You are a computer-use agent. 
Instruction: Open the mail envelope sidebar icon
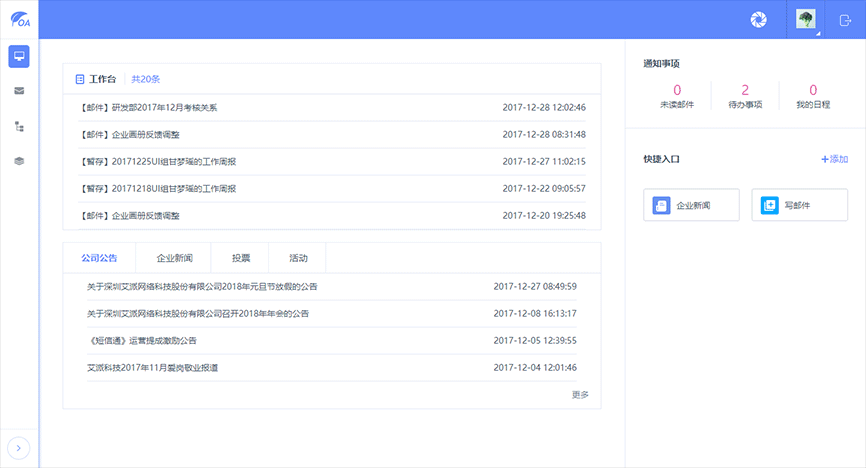pyautogui.click(x=19, y=91)
